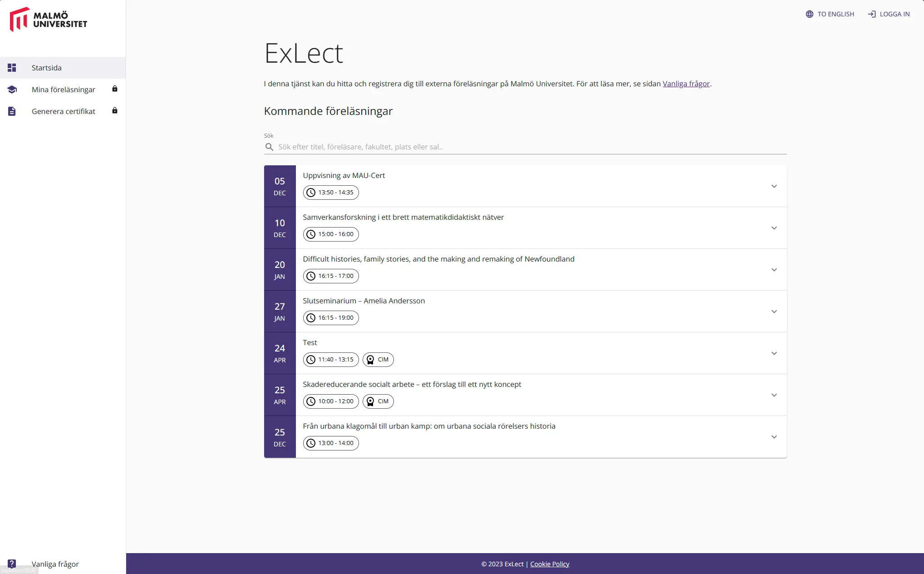Image resolution: width=924 pixels, height=574 pixels.
Task: Open the Startsida menu item
Action: point(63,68)
